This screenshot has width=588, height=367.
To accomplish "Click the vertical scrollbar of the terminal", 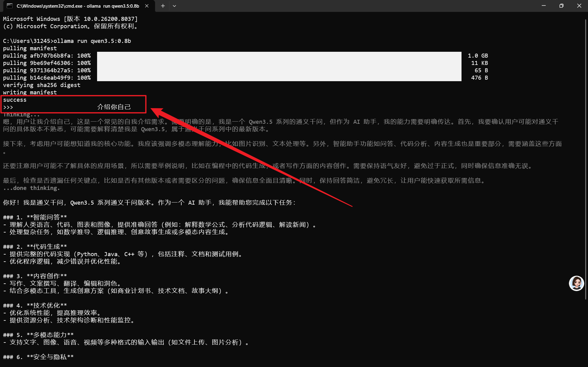I will [x=586, y=159].
